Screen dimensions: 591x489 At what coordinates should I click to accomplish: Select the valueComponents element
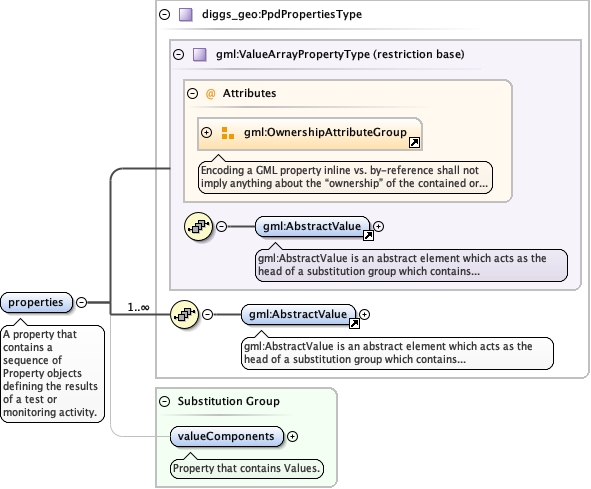point(227,436)
